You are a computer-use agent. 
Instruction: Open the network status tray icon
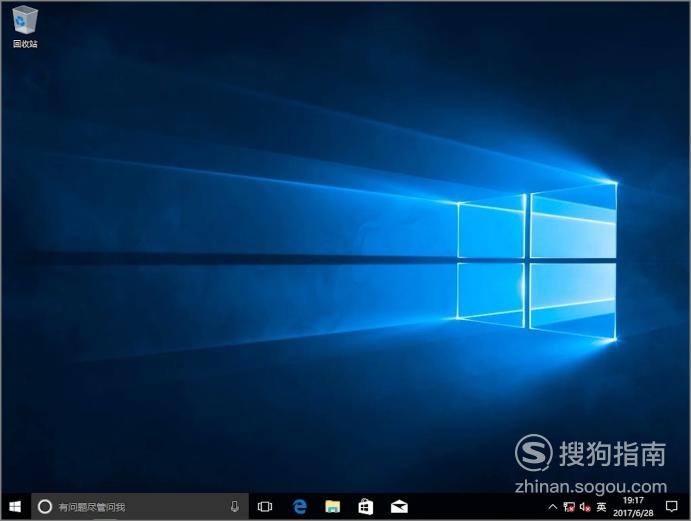[x=569, y=507]
